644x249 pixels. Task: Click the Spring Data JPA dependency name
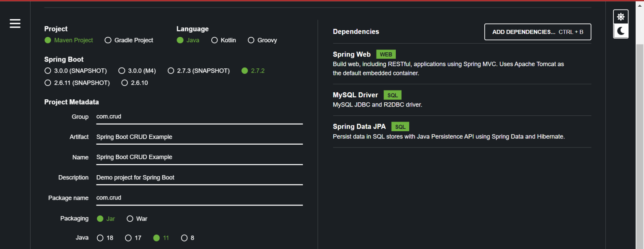click(x=359, y=126)
